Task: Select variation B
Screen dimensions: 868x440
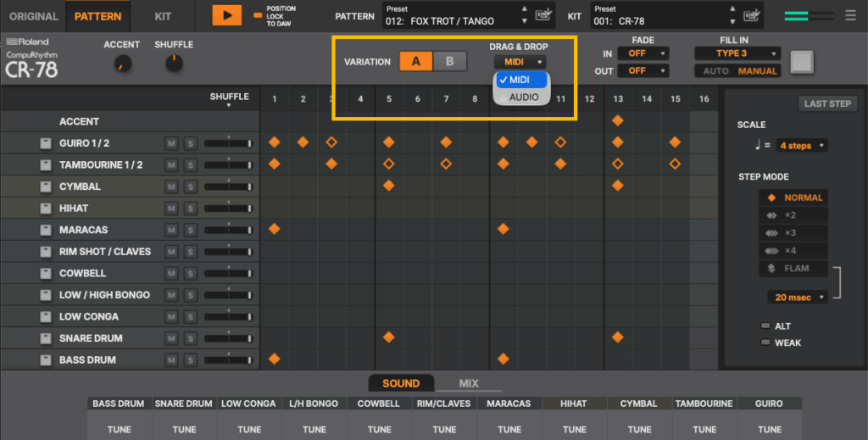Action: (x=449, y=61)
